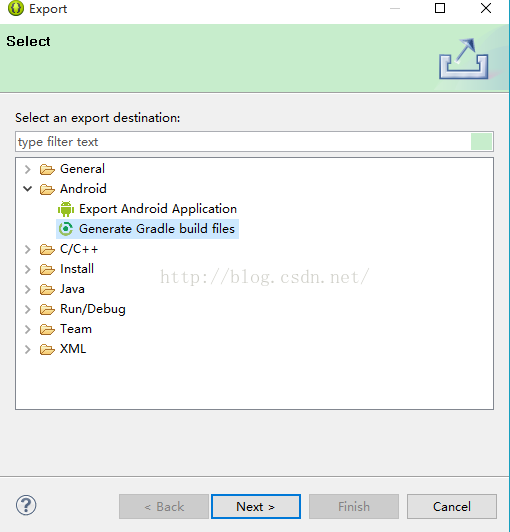Click the Java folder icon
Viewport: 510px width, 532px height.
pyautogui.click(x=47, y=289)
